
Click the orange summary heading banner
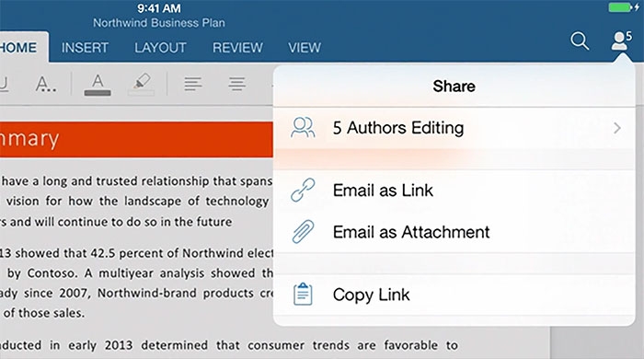pos(136,139)
